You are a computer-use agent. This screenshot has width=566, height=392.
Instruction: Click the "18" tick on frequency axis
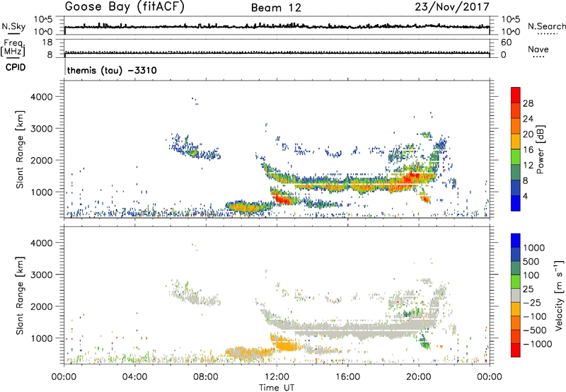click(47, 42)
